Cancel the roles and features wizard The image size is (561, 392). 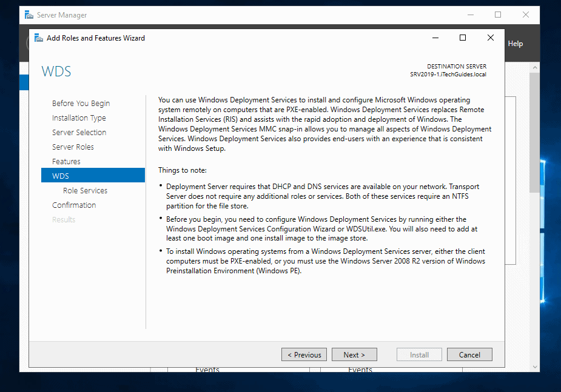click(x=469, y=355)
